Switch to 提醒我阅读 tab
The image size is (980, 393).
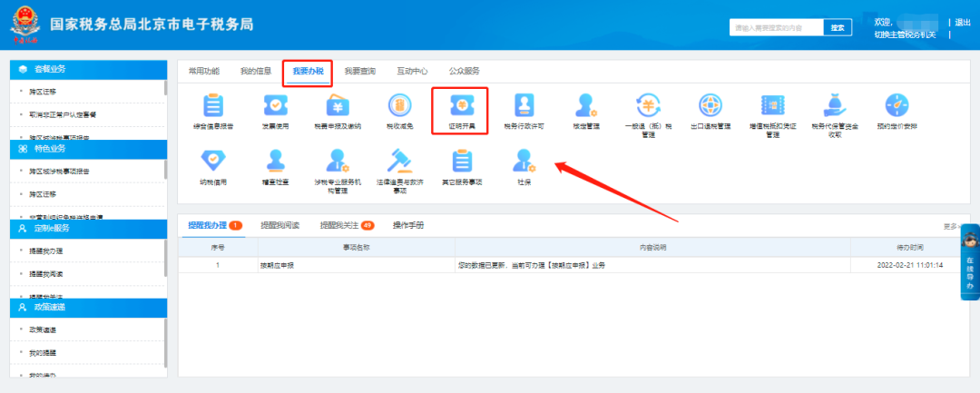tap(280, 226)
